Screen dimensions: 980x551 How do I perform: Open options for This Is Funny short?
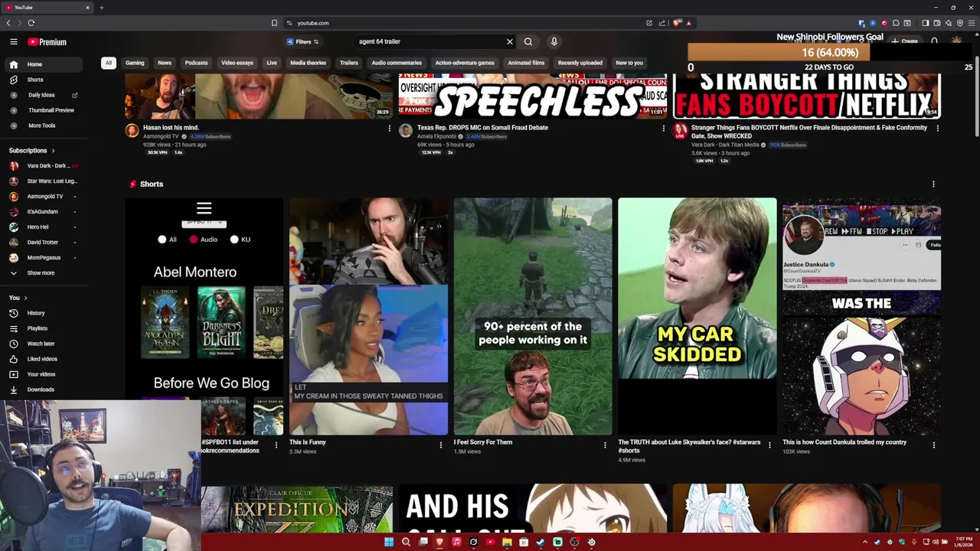coord(440,445)
